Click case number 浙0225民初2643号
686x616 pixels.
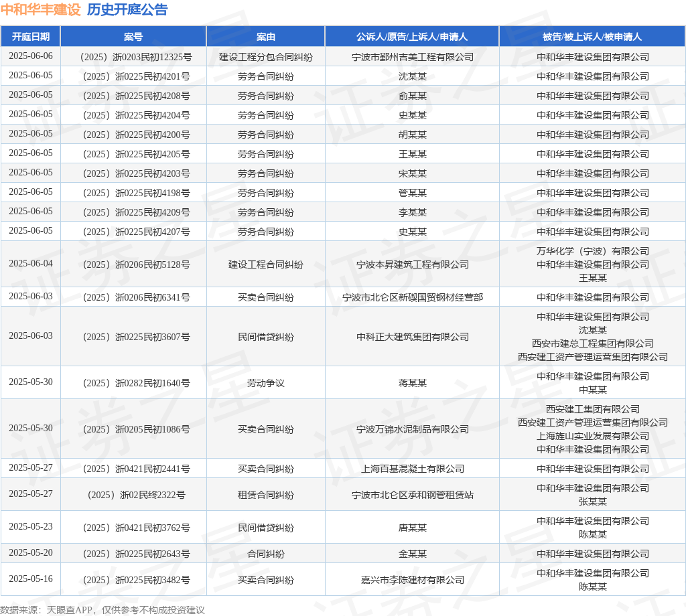tap(136, 554)
